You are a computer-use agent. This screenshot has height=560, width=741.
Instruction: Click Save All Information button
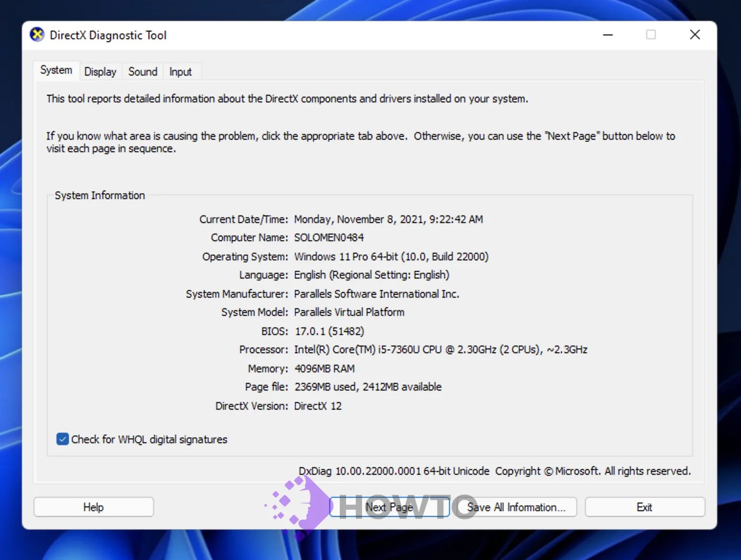pyautogui.click(x=516, y=507)
